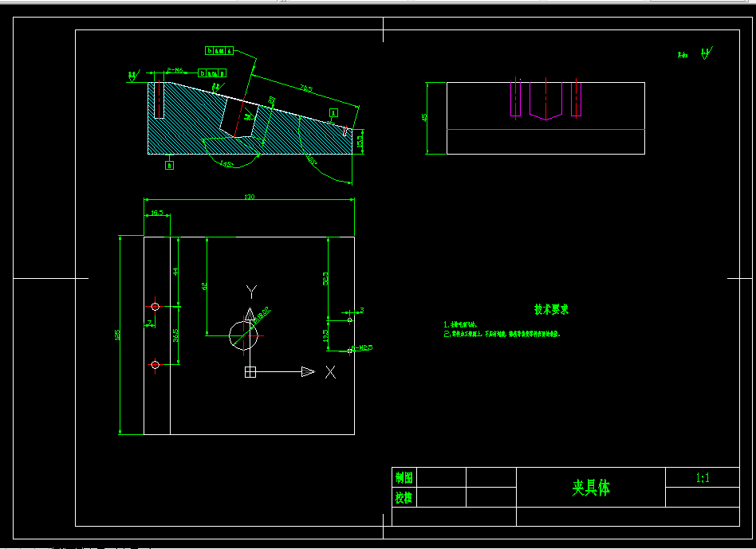
Task: Click the datum box on the sloped surface
Action: [333, 112]
